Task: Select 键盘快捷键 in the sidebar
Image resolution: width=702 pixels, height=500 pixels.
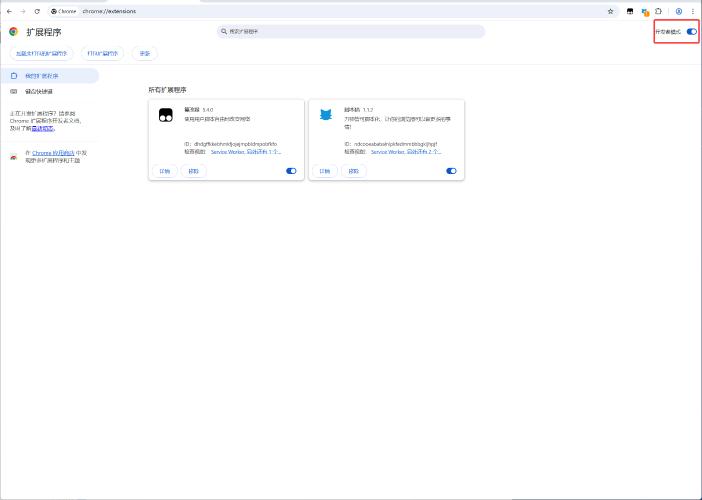Action: 39,91
